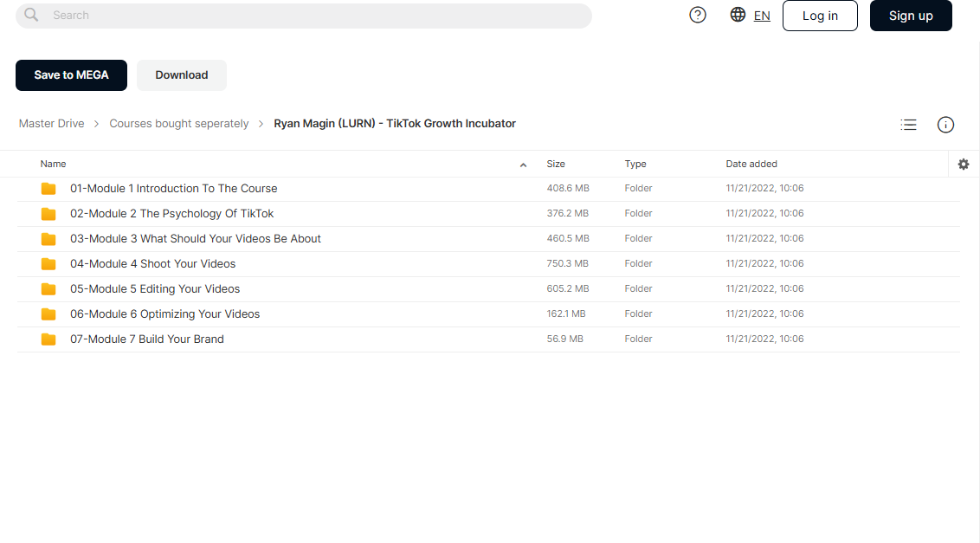Click date added cell in Module 5 row
Screen dimensions: 980x543
[x=764, y=288]
